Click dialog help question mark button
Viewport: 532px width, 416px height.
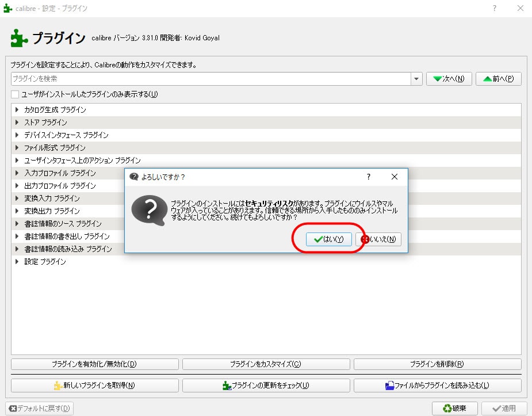pos(369,177)
